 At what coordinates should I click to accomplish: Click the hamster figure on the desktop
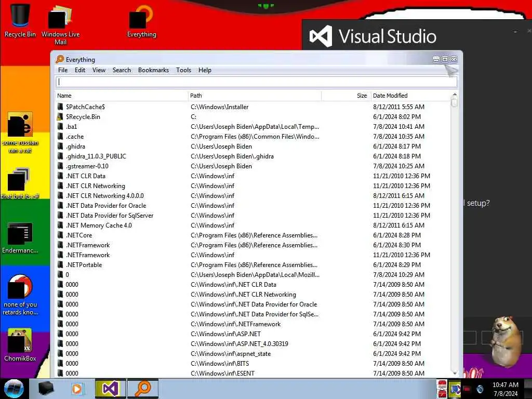[x=506, y=341]
